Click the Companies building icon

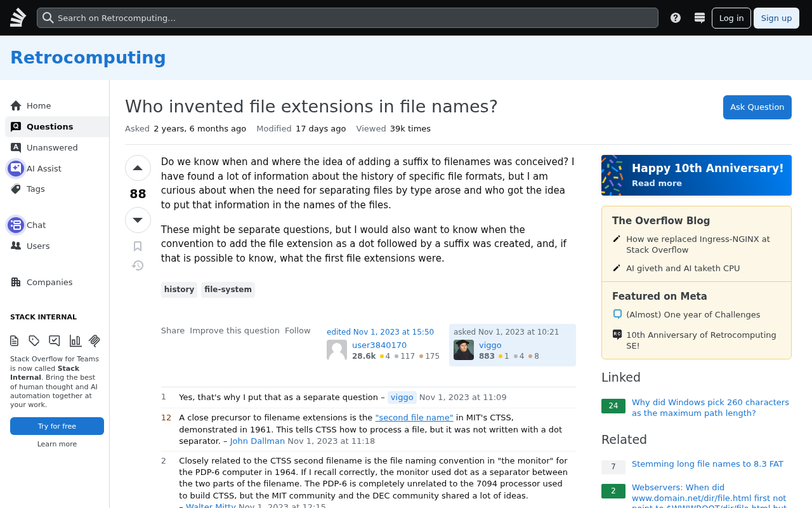(16, 282)
